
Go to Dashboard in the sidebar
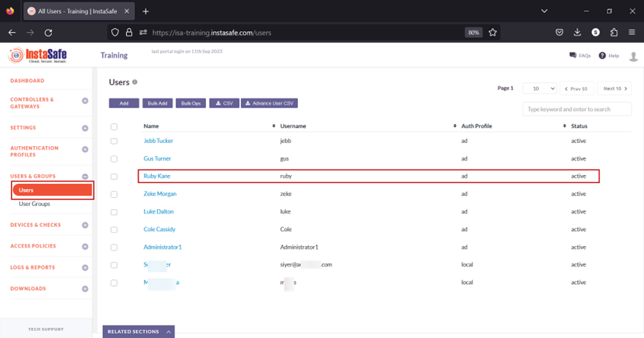[x=27, y=81]
